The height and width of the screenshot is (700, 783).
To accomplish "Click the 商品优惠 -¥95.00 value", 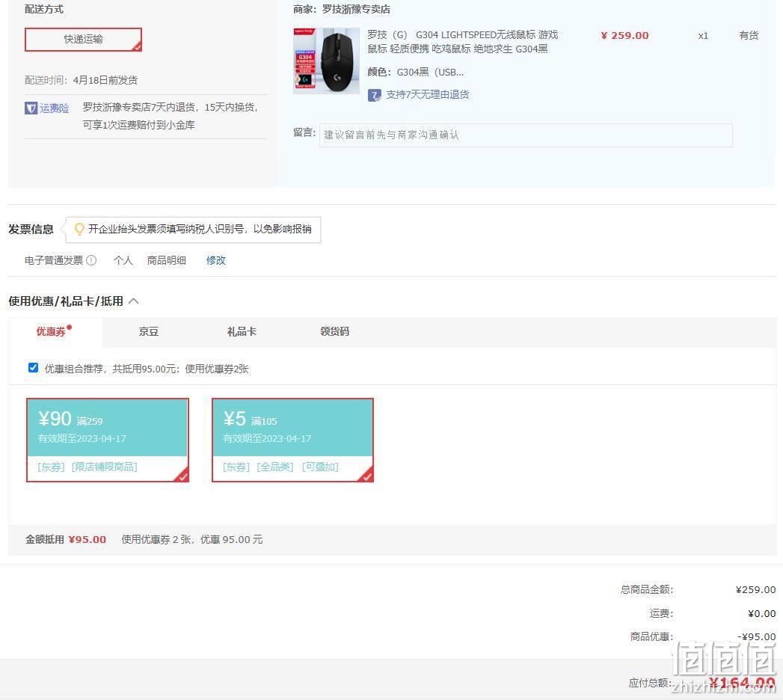I will [757, 636].
